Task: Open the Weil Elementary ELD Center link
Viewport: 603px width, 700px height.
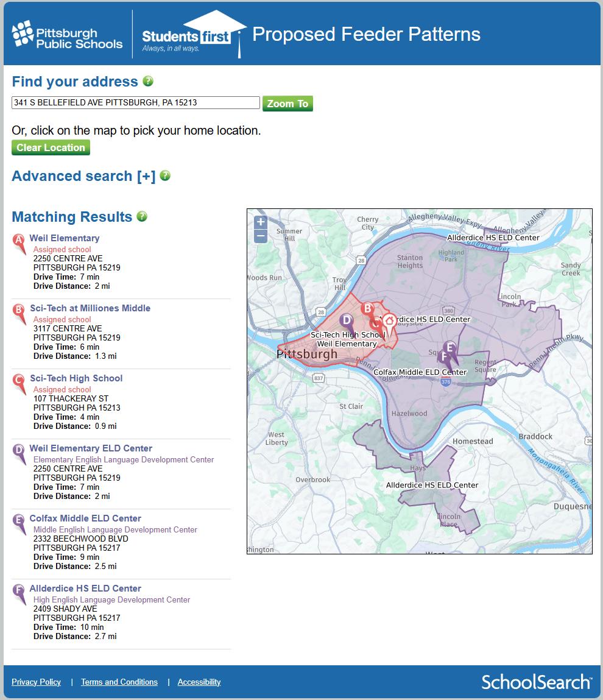Action: click(91, 448)
